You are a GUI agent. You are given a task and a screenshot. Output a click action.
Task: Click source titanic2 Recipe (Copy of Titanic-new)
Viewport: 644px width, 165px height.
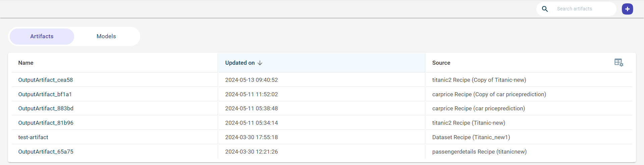click(479, 80)
